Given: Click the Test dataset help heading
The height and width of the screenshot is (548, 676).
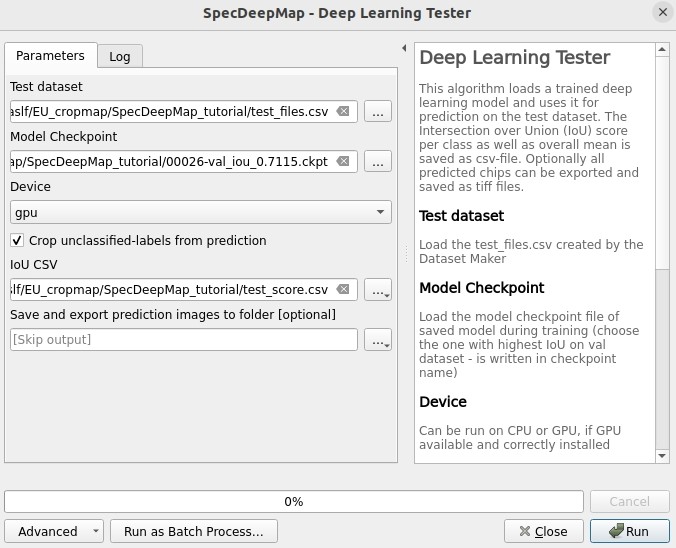Looking at the screenshot, I should pos(461,216).
